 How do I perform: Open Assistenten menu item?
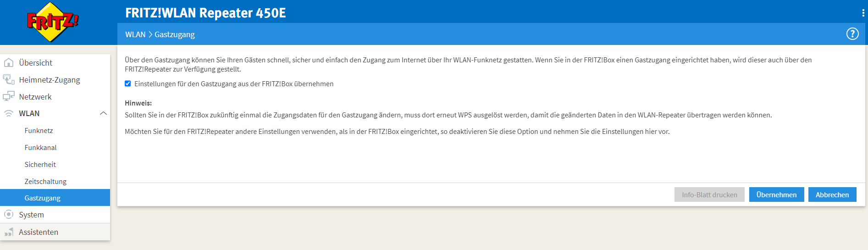click(x=55, y=232)
